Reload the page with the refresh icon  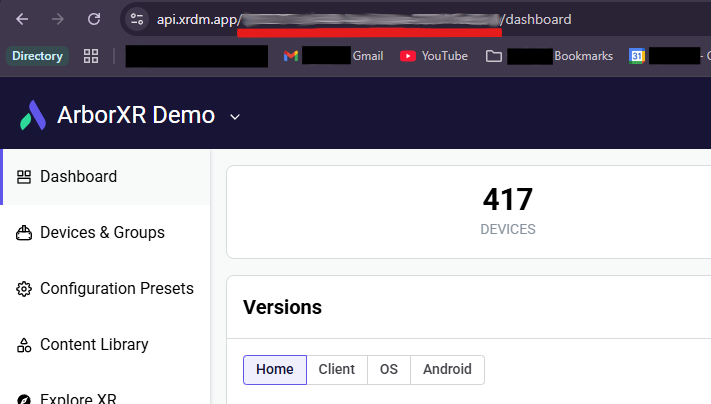click(93, 19)
